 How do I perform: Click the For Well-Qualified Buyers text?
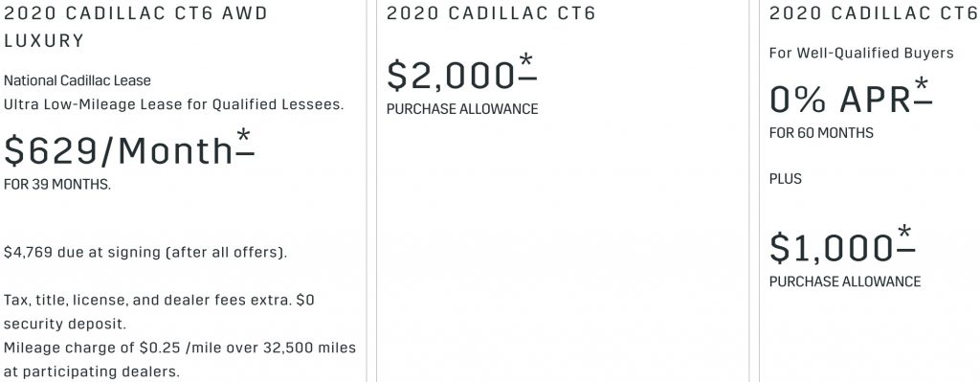point(861,54)
